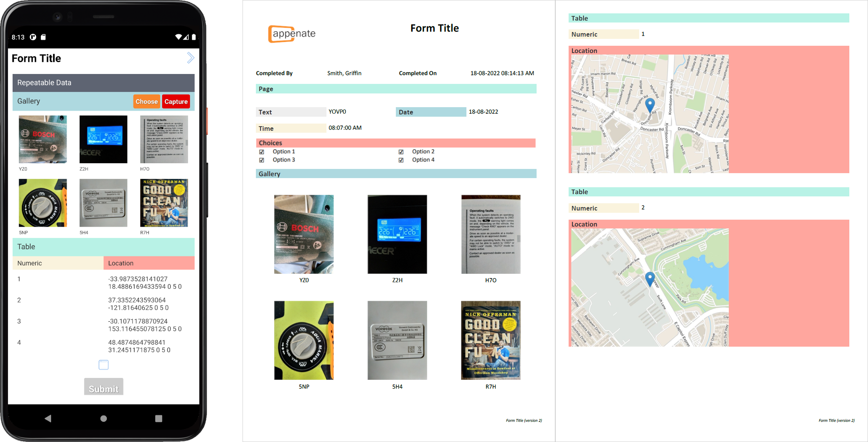Viewport: 868px width, 442px height.
Task: Open the R7H book cover thumbnail on phone
Action: [x=164, y=203]
